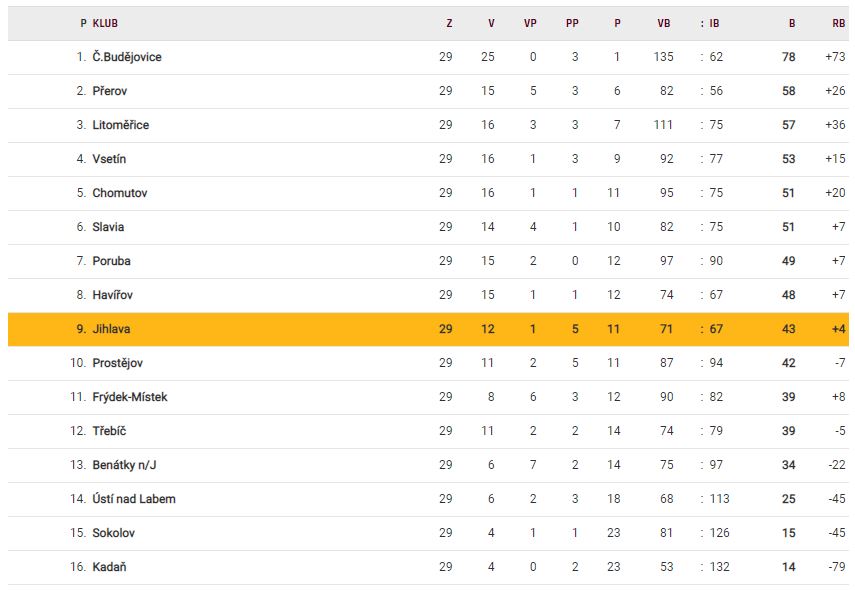Select Třebíč in the standings
Screen dimensions: 855x590
pos(110,431)
